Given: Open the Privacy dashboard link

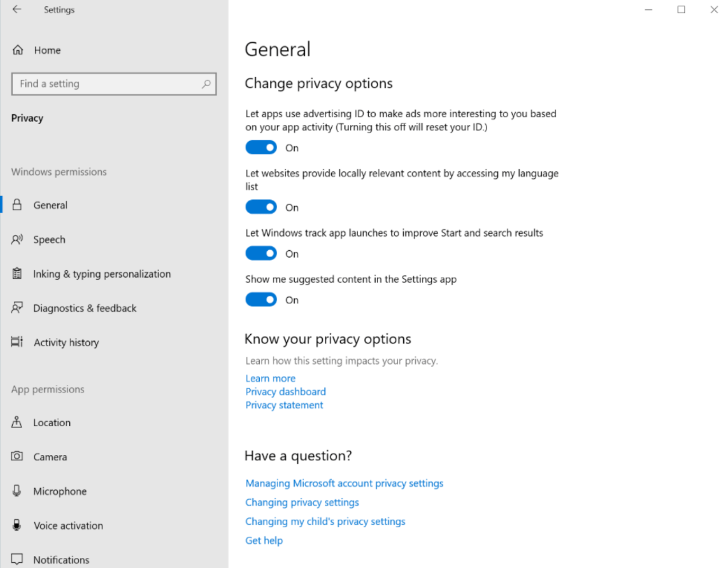Looking at the screenshot, I should 285,391.
